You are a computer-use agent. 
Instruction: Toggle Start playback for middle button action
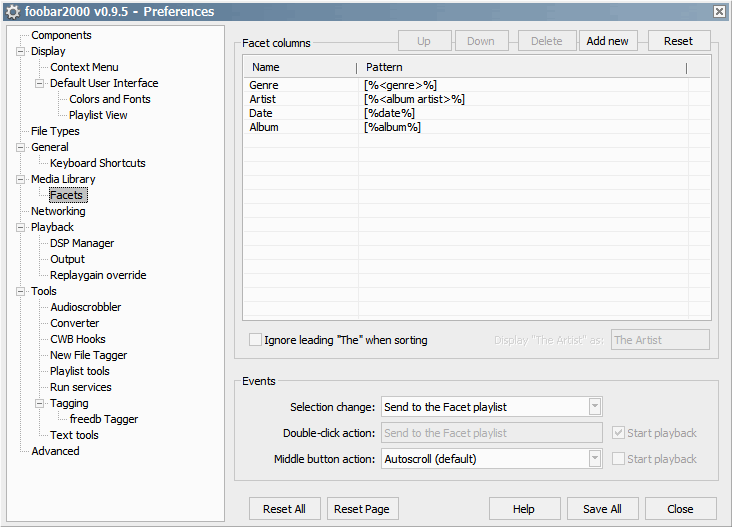618,459
